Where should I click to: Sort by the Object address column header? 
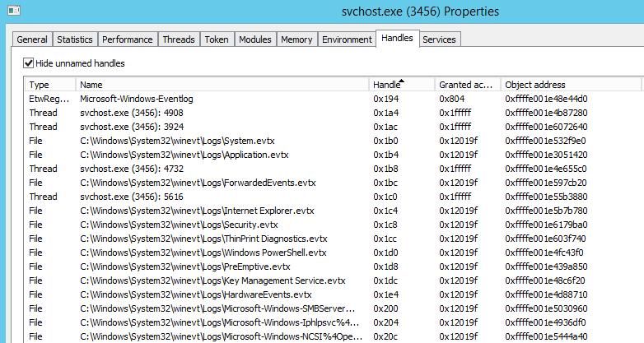point(571,85)
